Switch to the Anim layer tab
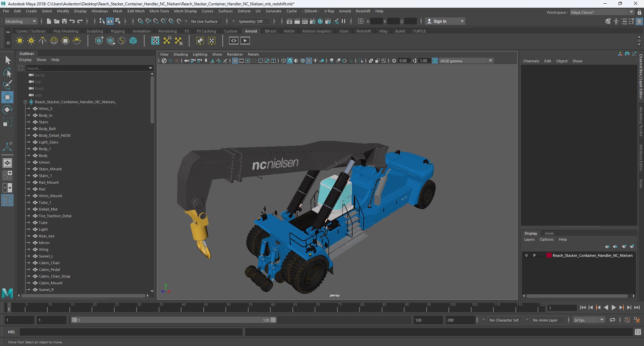Screen dimensions: 644x346 [549, 233]
